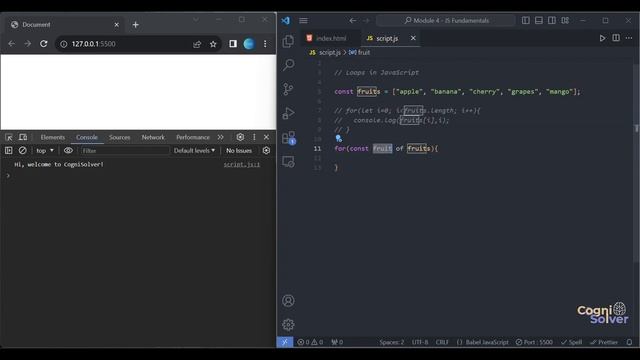The height and width of the screenshot is (360, 640).
Task: Open the Extensions view
Action: [289, 138]
